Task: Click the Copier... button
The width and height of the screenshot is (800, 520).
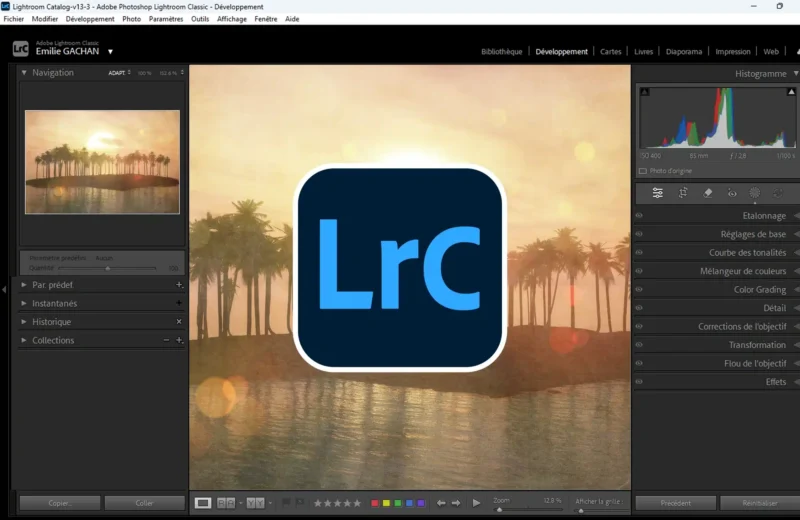Action: (x=60, y=503)
